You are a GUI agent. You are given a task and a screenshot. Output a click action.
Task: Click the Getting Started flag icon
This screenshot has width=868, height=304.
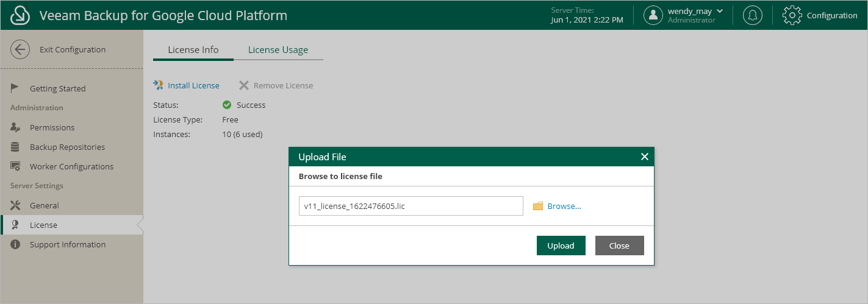point(15,88)
